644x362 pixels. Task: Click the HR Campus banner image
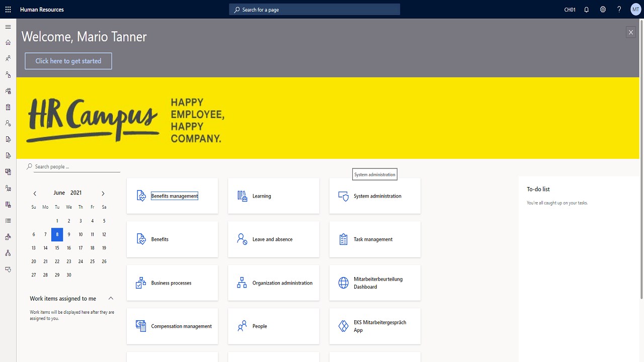click(x=328, y=118)
